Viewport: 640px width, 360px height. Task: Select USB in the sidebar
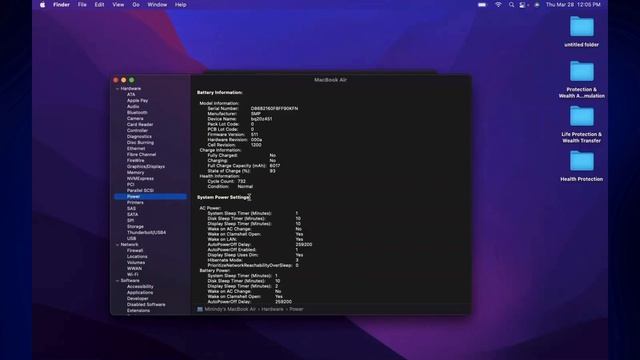(x=131, y=238)
